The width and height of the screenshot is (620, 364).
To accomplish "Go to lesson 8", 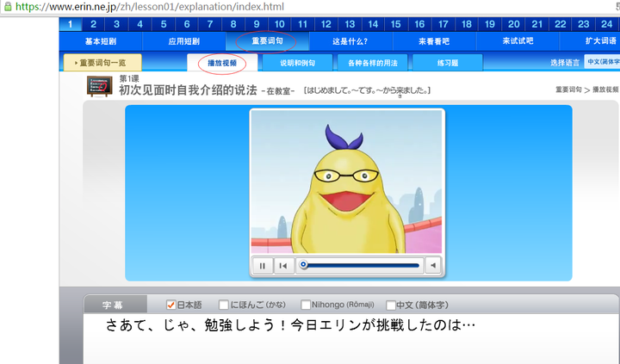I will [233, 24].
